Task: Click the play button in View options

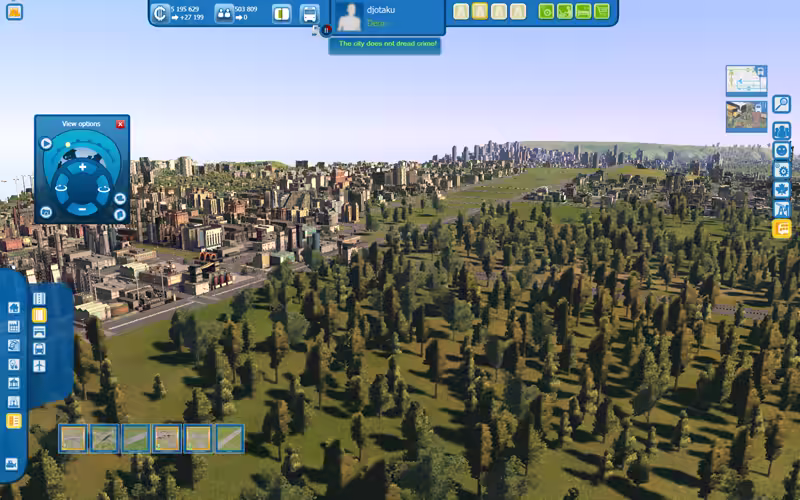Action: (46, 143)
